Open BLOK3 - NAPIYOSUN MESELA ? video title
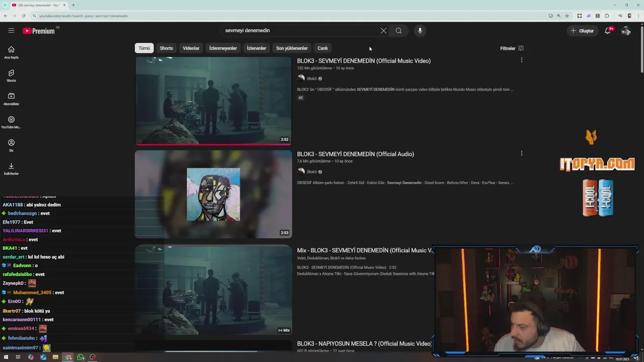This screenshot has height=362, width=644. [x=364, y=343]
